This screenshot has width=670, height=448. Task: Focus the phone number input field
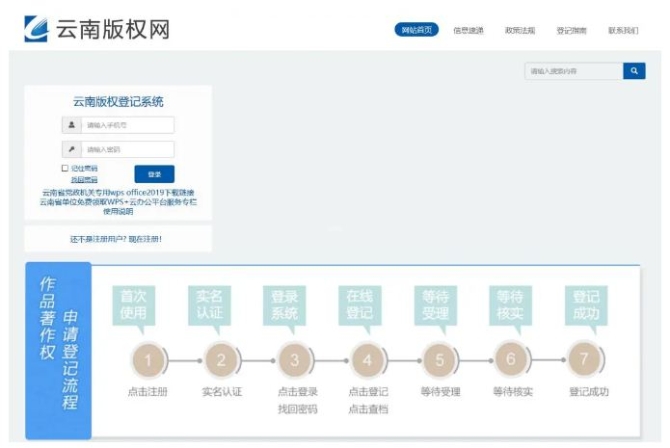coord(127,125)
